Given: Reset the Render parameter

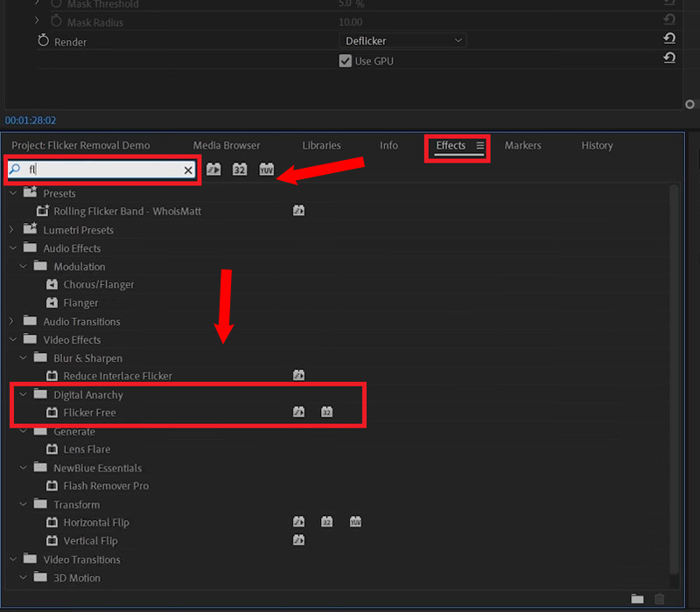Looking at the screenshot, I should (668, 39).
